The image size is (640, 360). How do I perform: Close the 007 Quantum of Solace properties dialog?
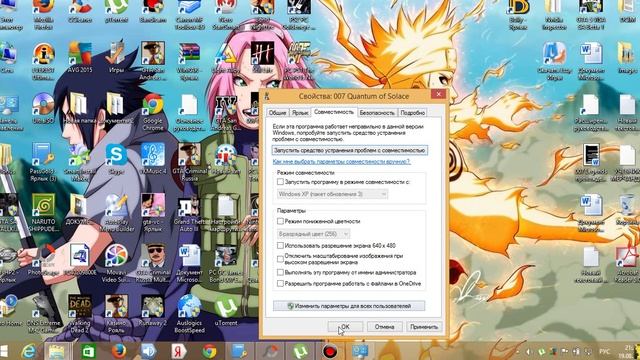pos(438,95)
